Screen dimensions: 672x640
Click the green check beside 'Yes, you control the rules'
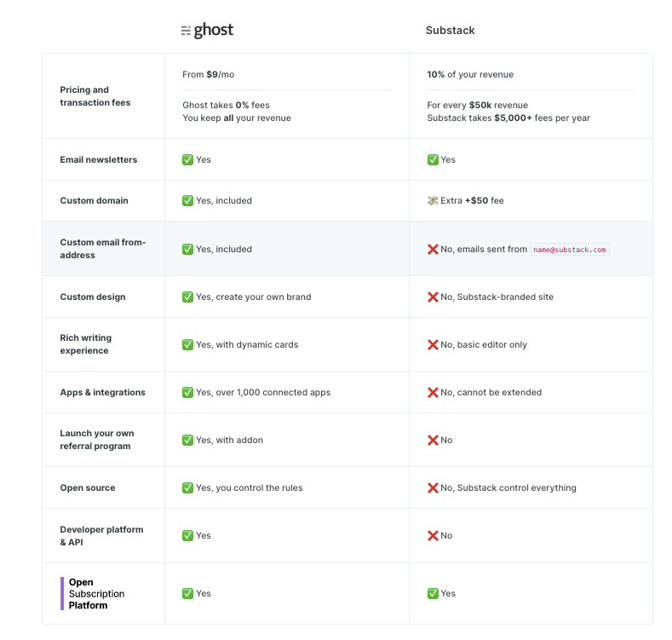pos(187,487)
